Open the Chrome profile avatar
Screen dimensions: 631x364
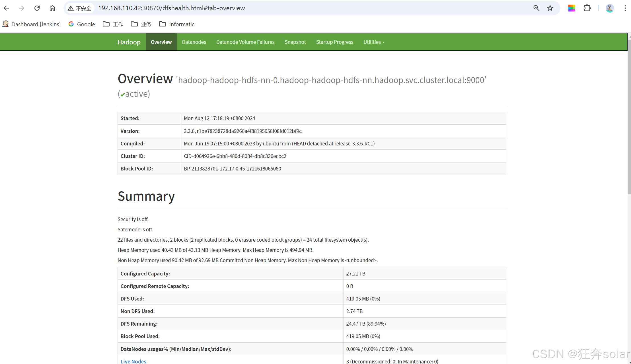[x=610, y=8]
